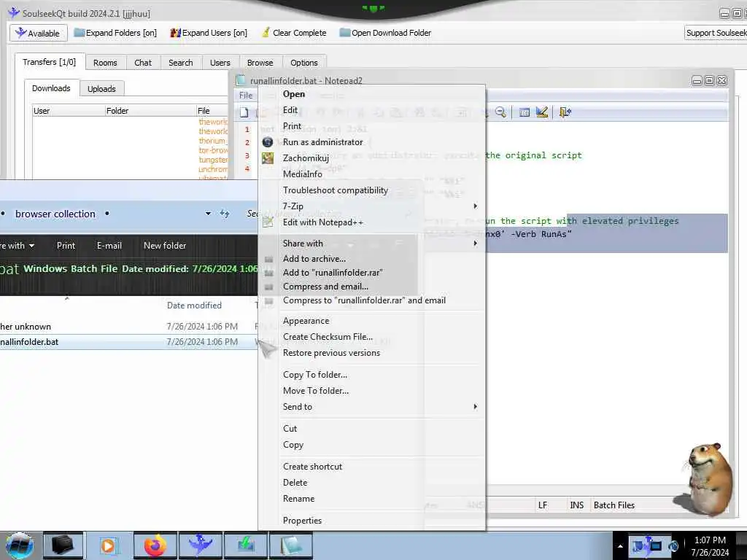
Task: Click the refresh arrows icon in Explorer
Action: (225, 214)
